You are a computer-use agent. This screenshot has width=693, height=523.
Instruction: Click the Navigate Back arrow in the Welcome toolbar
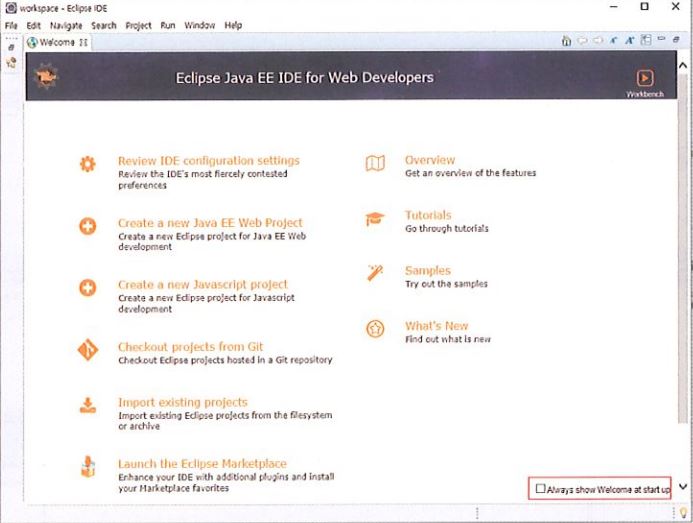coord(583,41)
